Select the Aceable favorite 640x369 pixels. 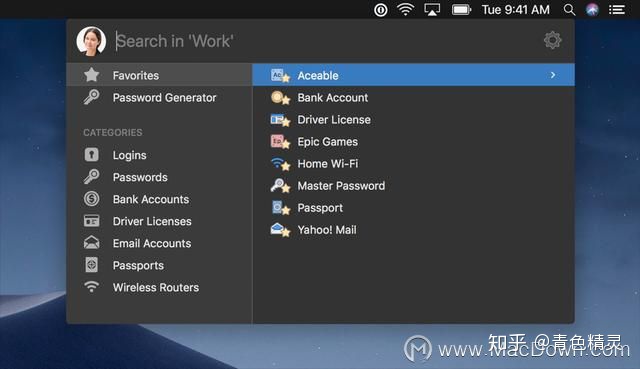(413, 75)
